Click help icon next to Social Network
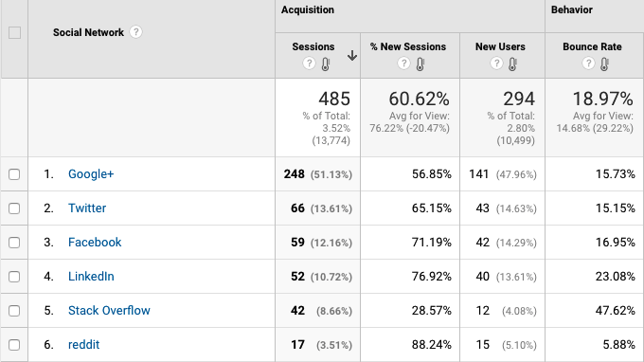This screenshot has height=362, width=644. (136, 31)
